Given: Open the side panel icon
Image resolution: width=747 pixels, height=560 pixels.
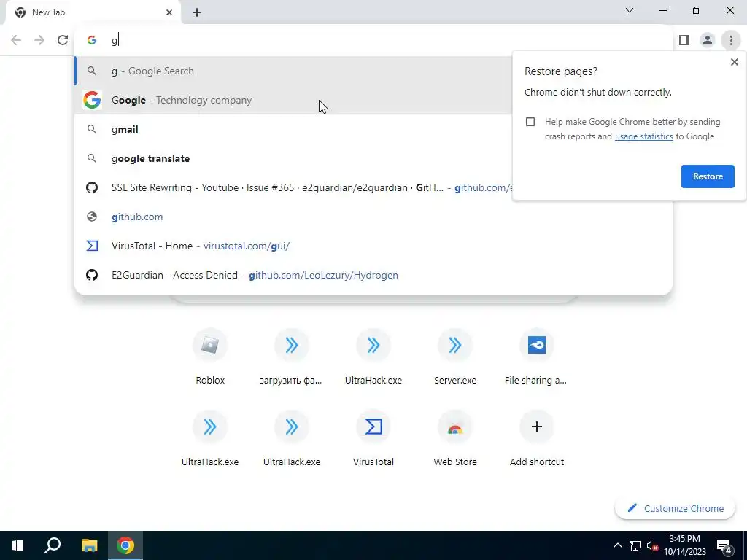Looking at the screenshot, I should pyautogui.click(x=684, y=40).
